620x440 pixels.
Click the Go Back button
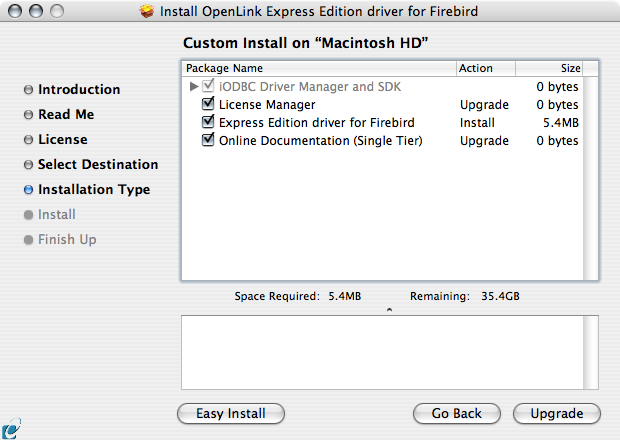pos(457,413)
